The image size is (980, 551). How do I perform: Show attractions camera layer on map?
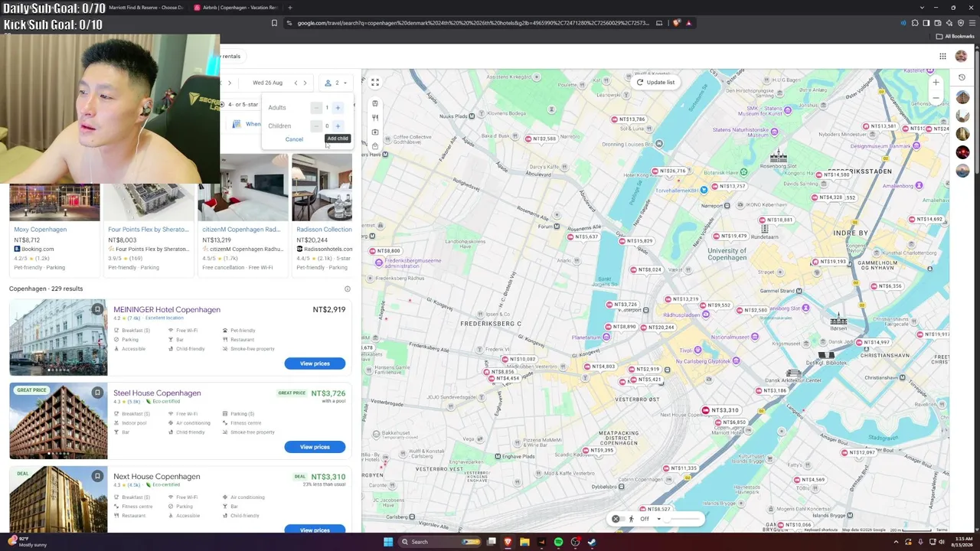375,132
